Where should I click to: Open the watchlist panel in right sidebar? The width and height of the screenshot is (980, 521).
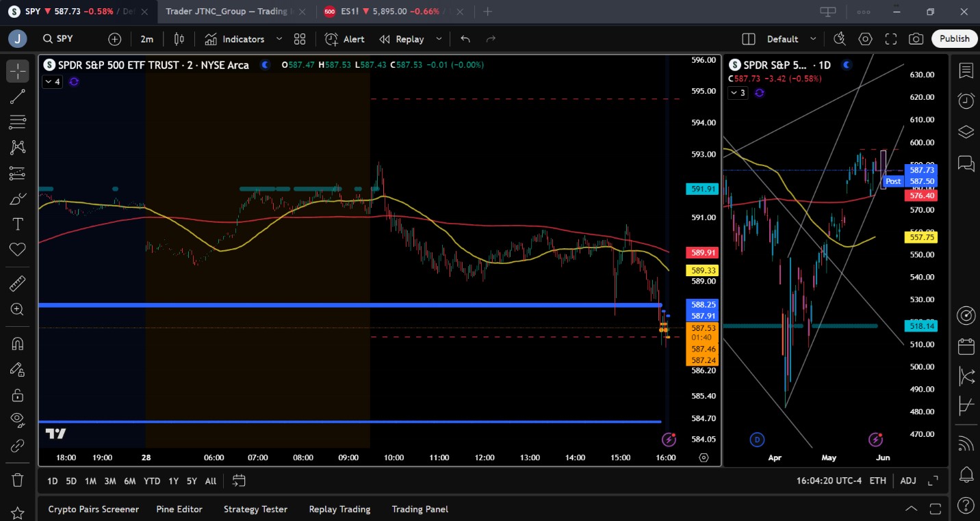tap(966, 70)
